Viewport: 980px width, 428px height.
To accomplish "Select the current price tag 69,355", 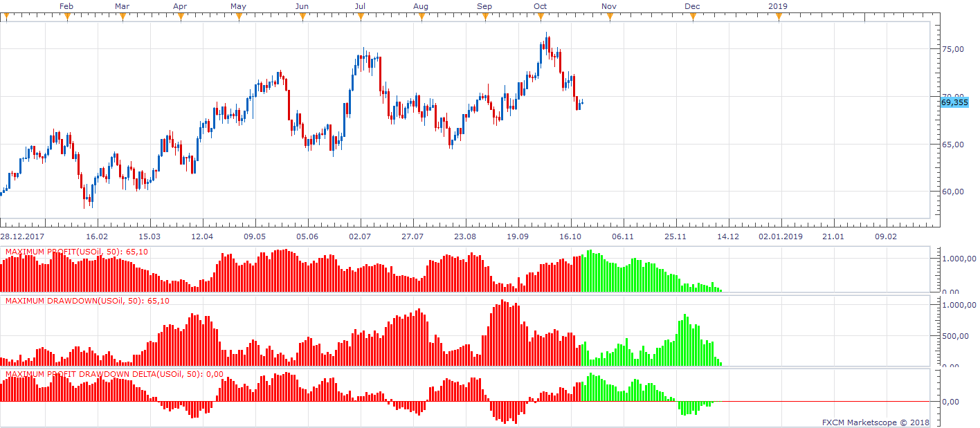I will click(x=955, y=102).
